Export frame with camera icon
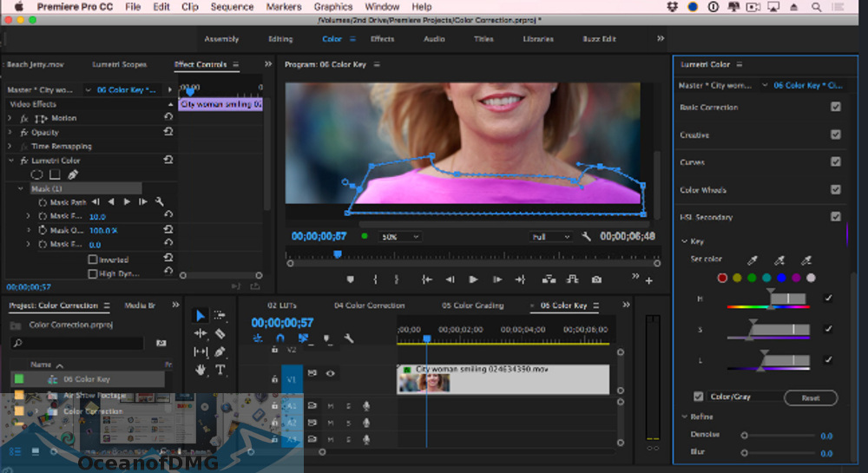Viewport: 868px width, 473px height. pos(596,280)
